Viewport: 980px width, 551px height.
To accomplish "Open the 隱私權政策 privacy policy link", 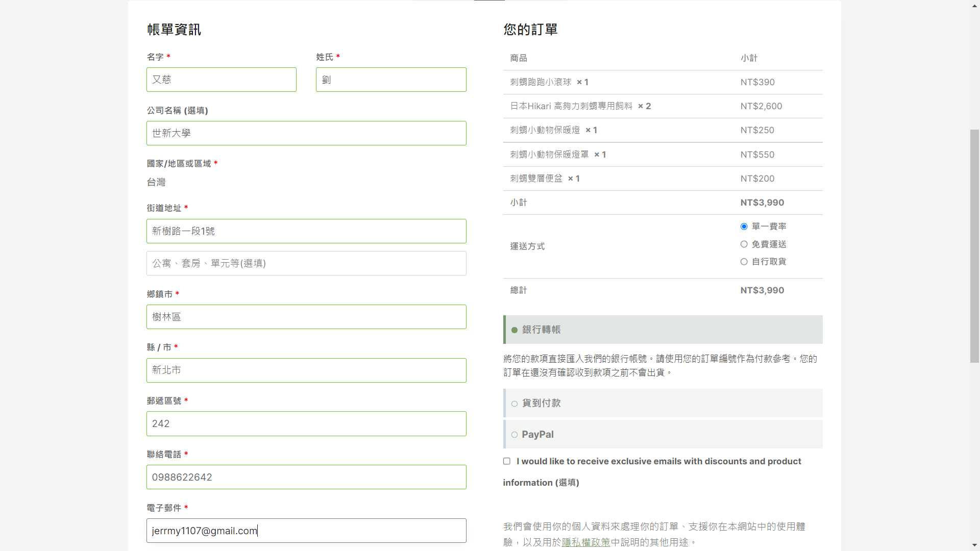I will [x=585, y=542].
